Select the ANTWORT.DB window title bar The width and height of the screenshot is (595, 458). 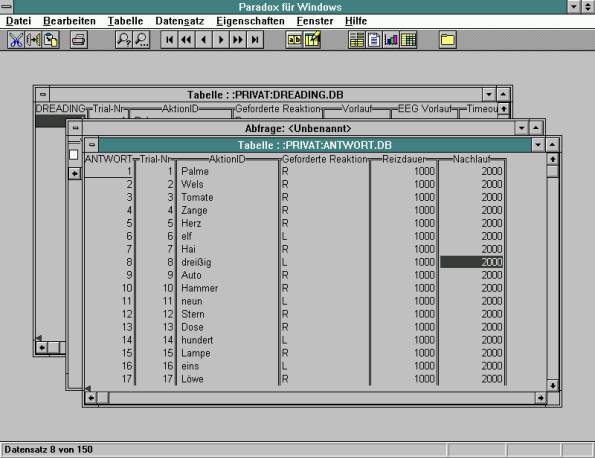315,145
